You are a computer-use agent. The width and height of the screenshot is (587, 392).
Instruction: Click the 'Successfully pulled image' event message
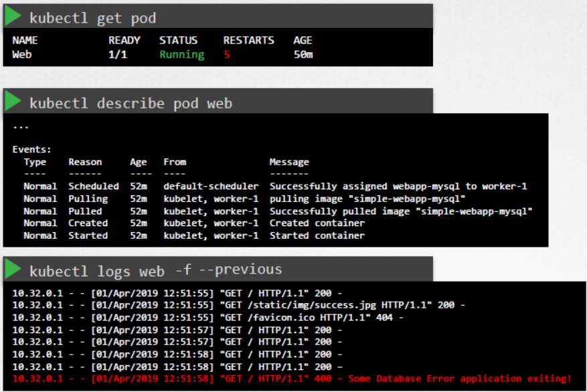click(x=400, y=211)
